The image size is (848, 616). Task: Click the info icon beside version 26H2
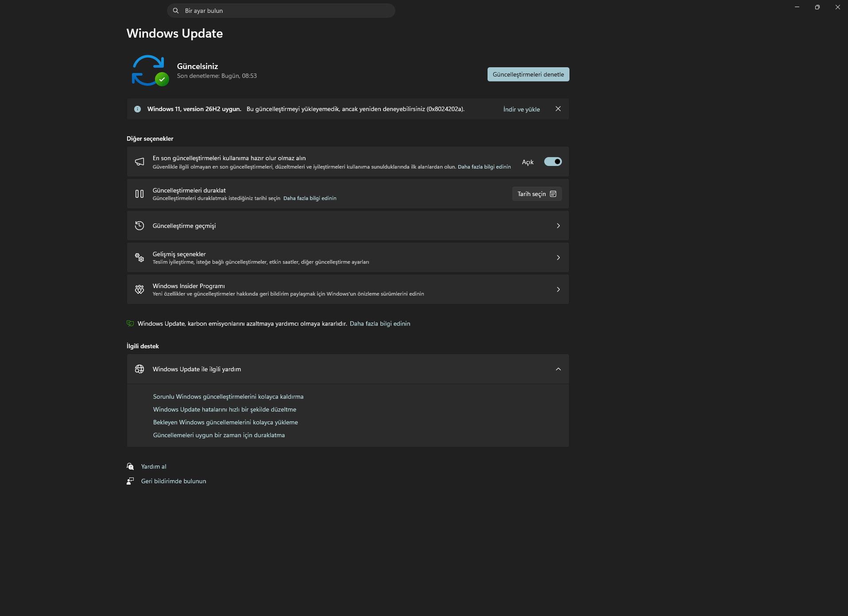coord(138,109)
